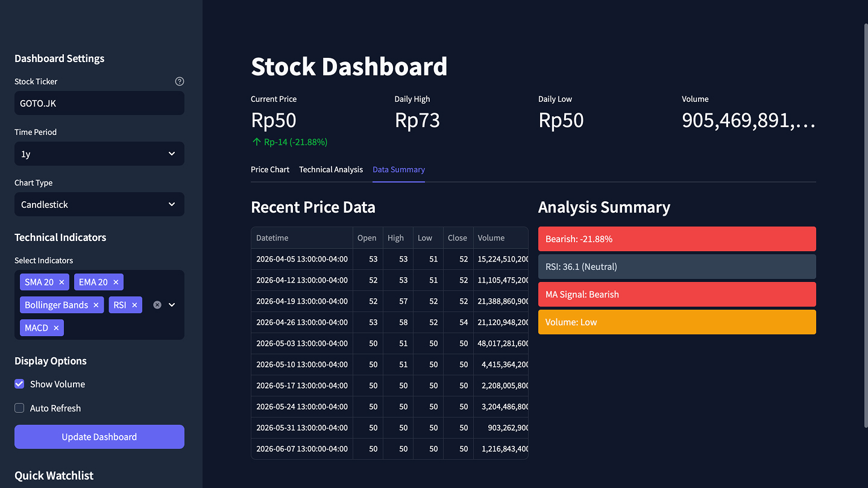
Task: Remove the RSI indicator tag
Action: tap(134, 305)
